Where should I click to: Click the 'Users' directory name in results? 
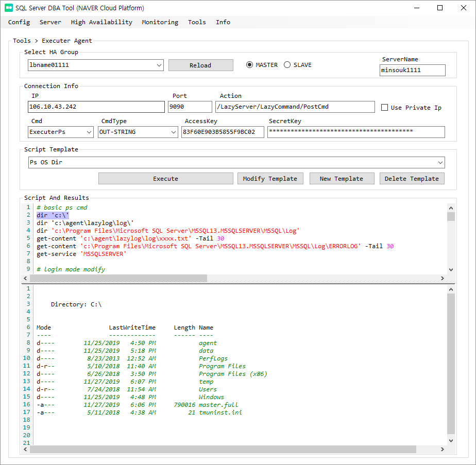[x=208, y=389]
